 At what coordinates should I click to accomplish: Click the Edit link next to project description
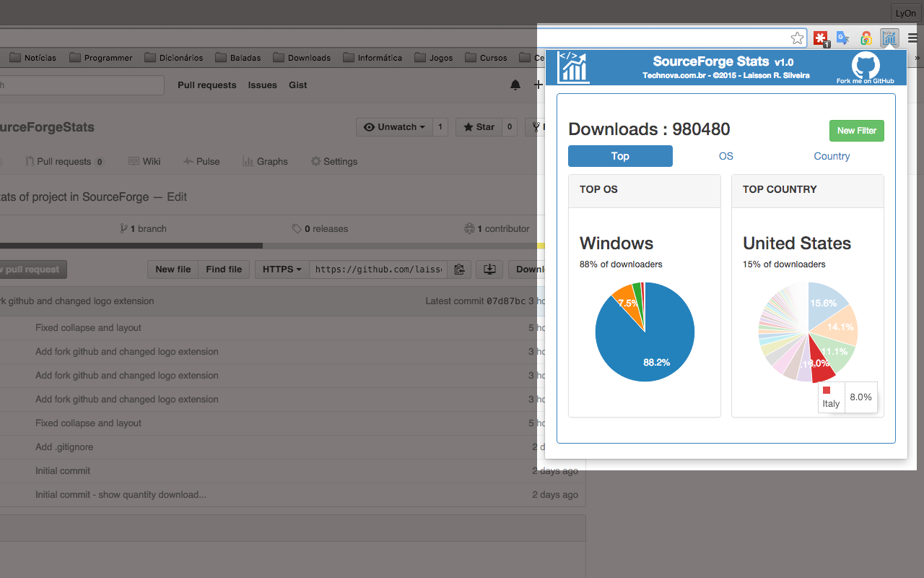pos(177,197)
